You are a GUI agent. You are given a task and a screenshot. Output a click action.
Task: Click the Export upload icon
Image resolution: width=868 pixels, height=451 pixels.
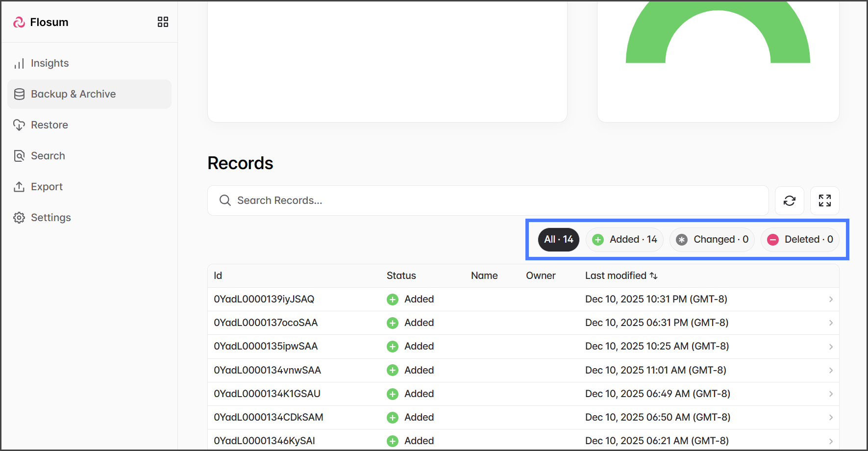point(19,187)
